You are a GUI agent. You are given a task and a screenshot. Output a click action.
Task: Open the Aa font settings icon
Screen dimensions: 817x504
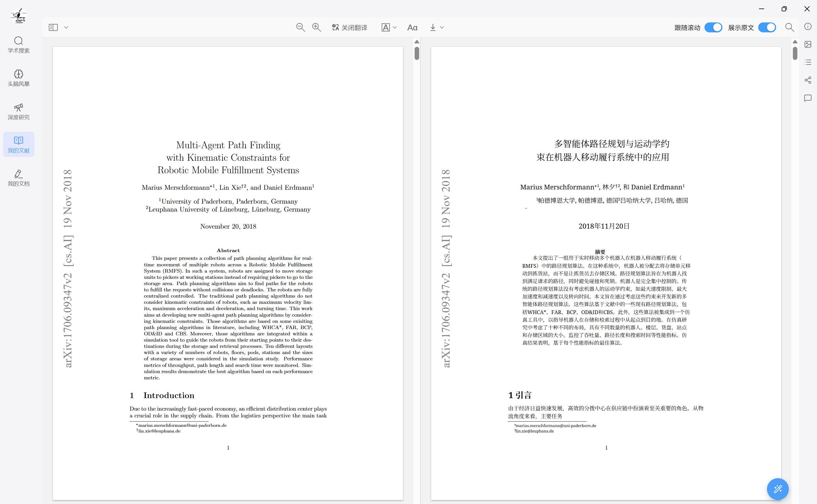412,27
